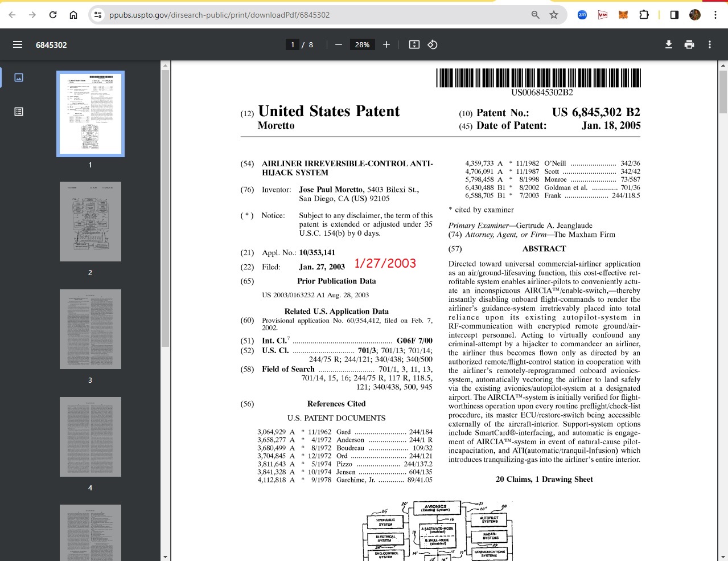Bookmark this page with the star icon
Image resolution: width=728 pixels, height=561 pixels.
click(x=554, y=15)
